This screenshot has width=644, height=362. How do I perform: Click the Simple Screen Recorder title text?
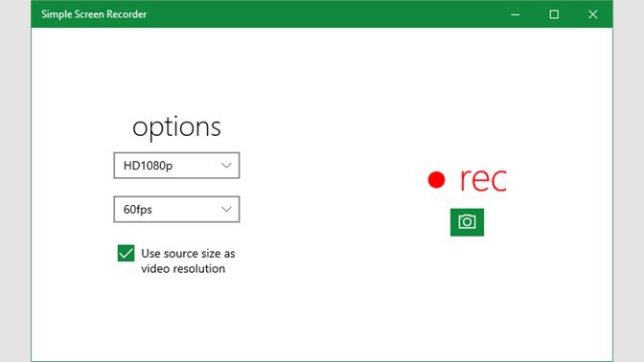[x=94, y=14]
